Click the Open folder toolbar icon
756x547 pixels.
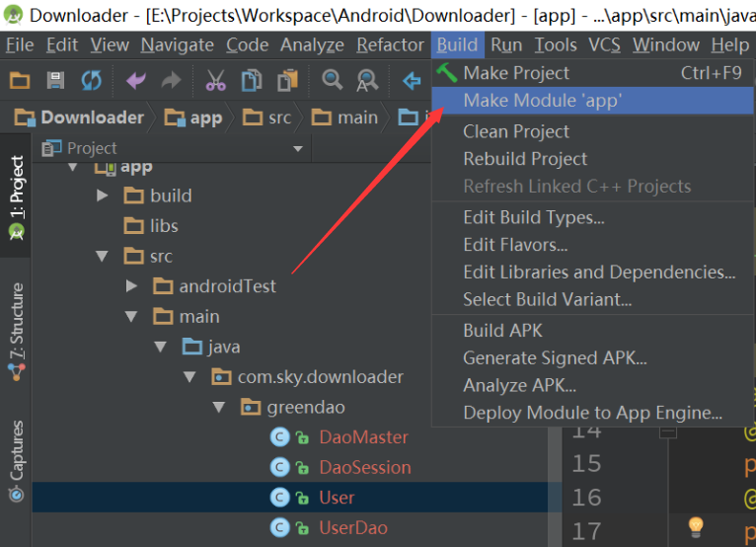[x=20, y=80]
